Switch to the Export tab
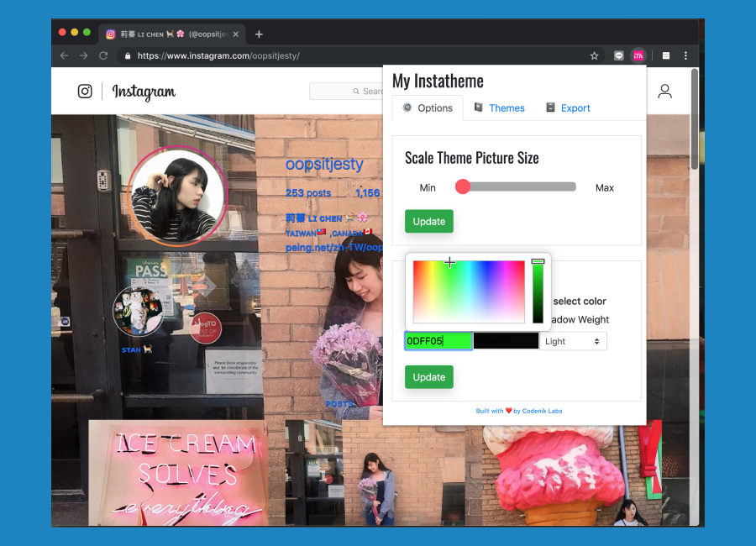Screen dimensions: 756x546 click(568, 108)
